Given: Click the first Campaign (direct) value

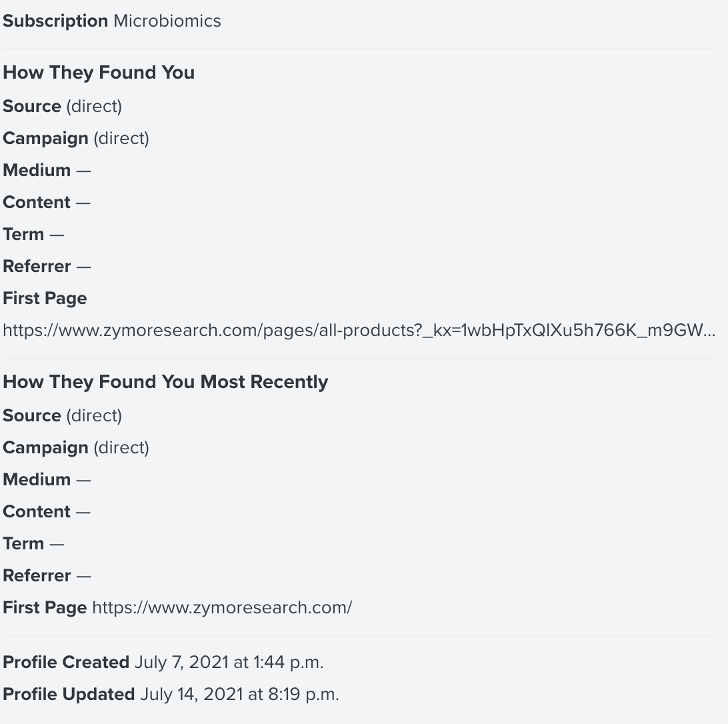Looking at the screenshot, I should click(121, 139).
